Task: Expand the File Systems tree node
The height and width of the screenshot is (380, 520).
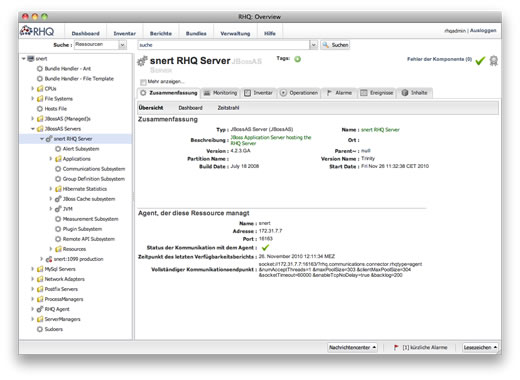Action: (x=33, y=99)
